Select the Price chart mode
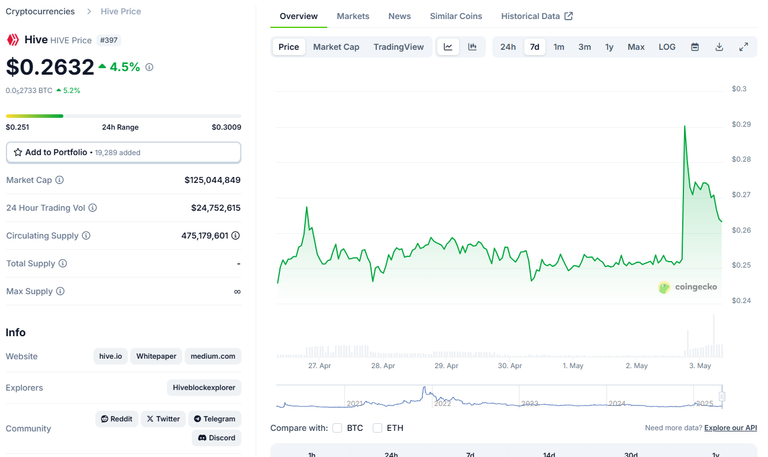This screenshot has width=768, height=457. tap(288, 47)
